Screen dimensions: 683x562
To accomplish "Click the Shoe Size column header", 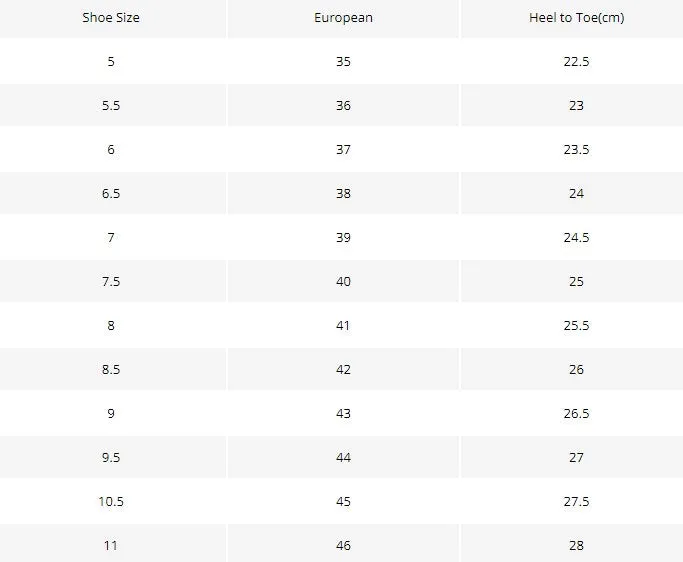I will (111, 18).
